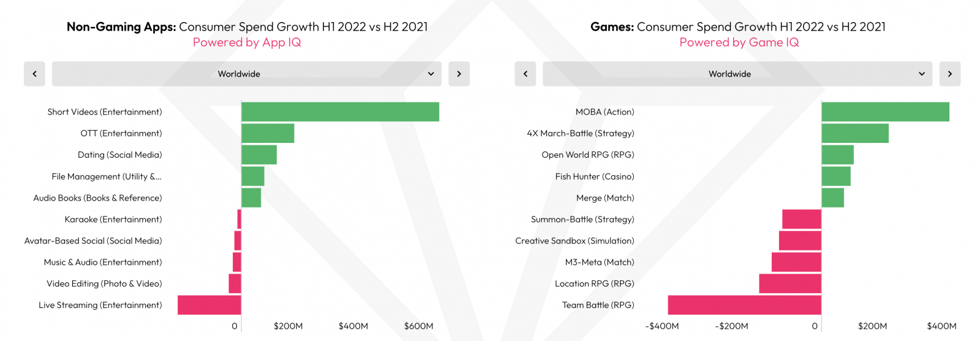The image size is (980, 341).
Task: Select the Location RPG (RPG) red bar
Action: (x=790, y=283)
